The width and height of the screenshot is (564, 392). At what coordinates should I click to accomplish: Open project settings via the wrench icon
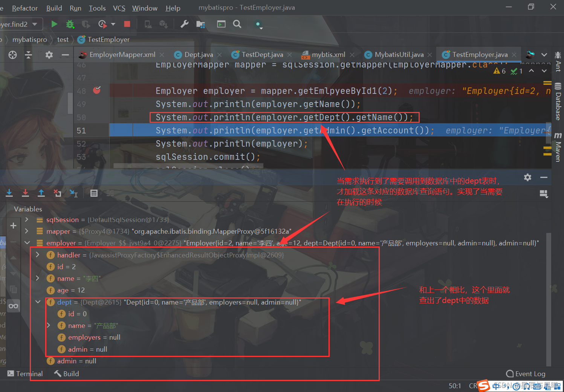(184, 24)
